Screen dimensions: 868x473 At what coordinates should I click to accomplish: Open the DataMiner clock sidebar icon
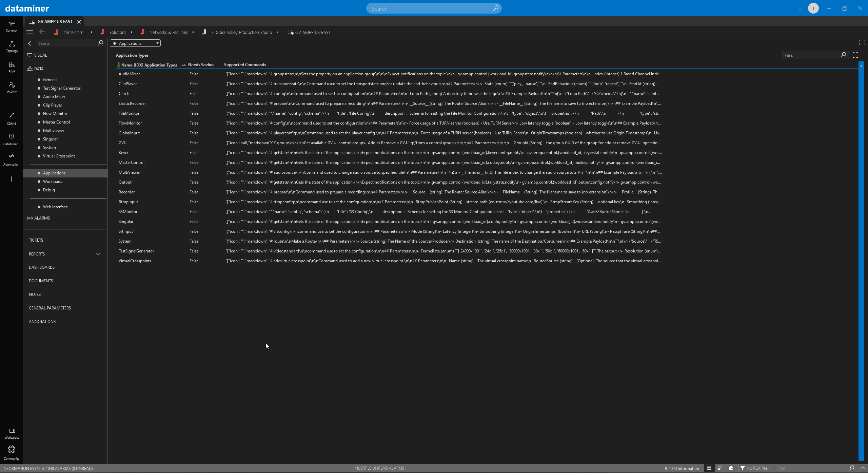[12, 139]
